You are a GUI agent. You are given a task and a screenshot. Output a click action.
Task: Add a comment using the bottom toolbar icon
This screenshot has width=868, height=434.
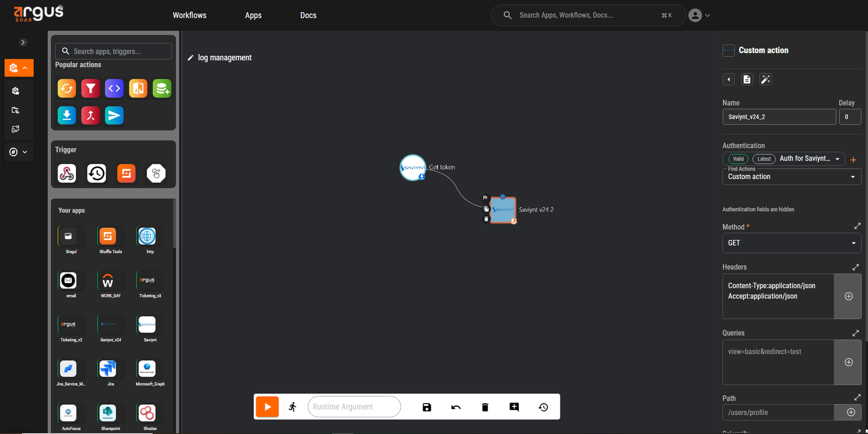(514, 407)
